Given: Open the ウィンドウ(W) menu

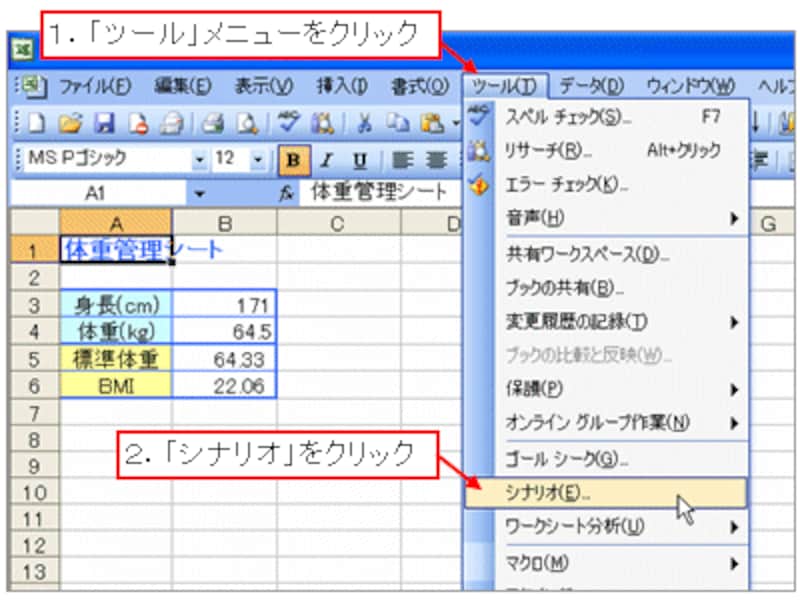Looking at the screenshot, I should [x=691, y=86].
